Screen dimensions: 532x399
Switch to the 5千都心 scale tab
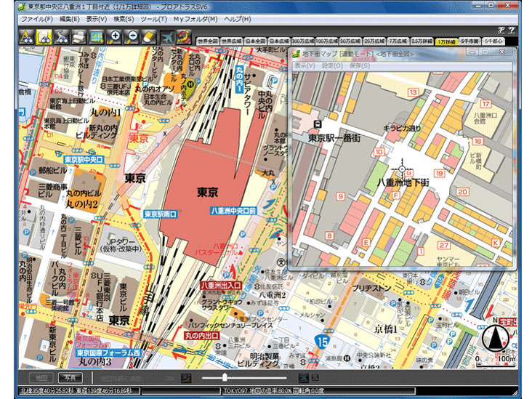tap(493, 41)
